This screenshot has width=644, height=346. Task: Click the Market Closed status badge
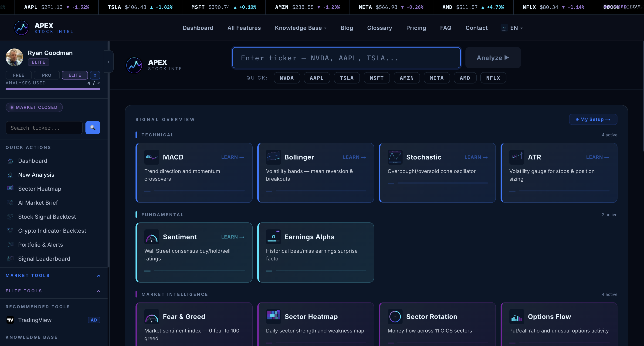pos(34,107)
